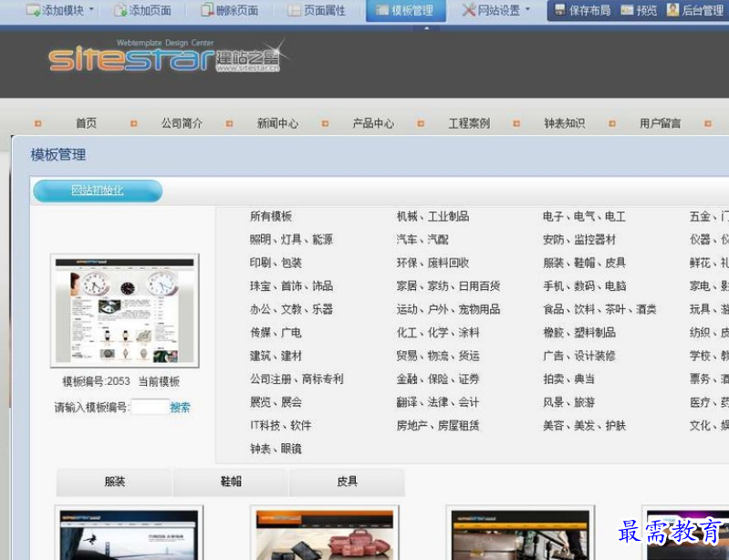Select 广告、设计装修 category

point(579,356)
